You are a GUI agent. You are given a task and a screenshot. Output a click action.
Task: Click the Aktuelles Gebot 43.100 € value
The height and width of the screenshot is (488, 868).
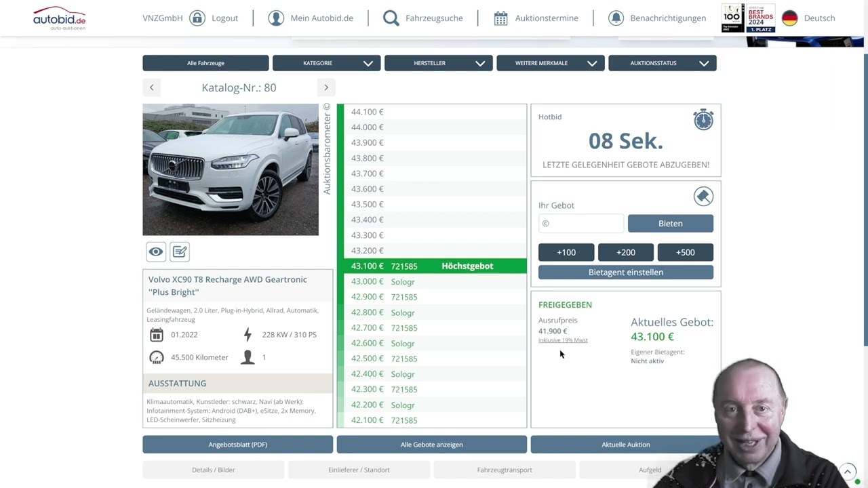click(652, 337)
